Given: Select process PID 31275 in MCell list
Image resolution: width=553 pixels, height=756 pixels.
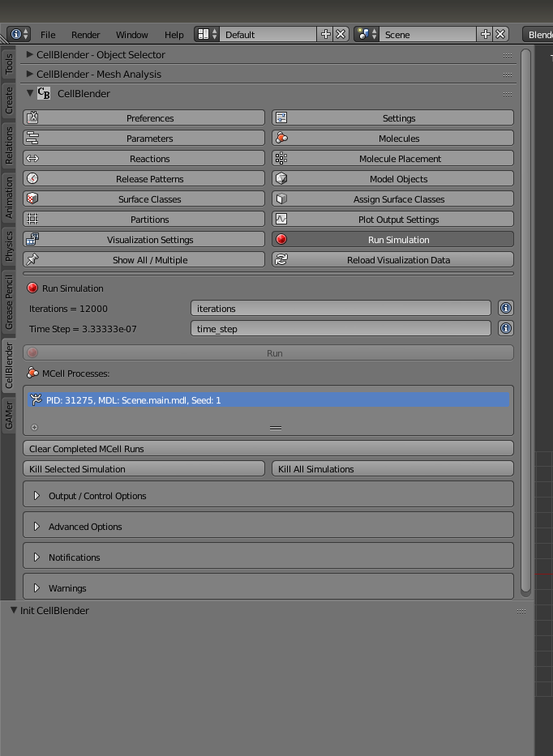Looking at the screenshot, I should click(x=268, y=399).
